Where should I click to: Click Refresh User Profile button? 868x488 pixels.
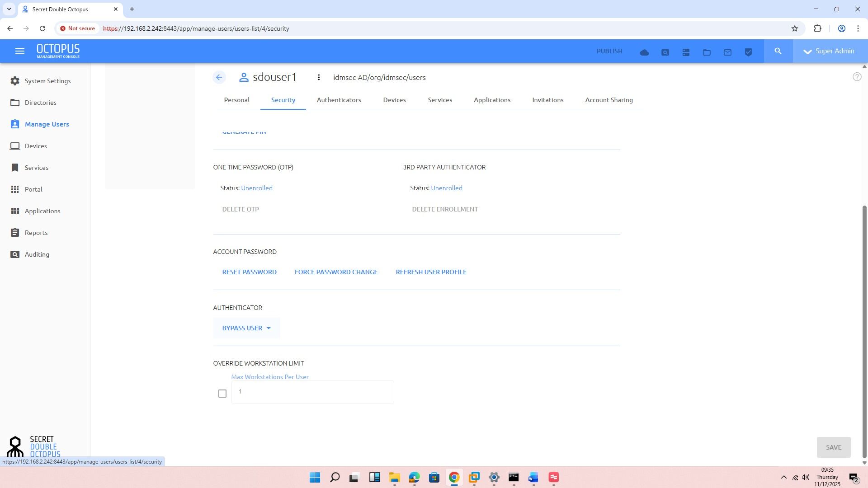pyautogui.click(x=431, y=272)
